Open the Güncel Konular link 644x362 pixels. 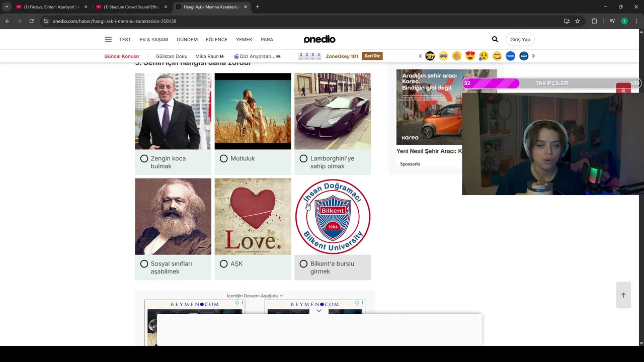coord(122,56)
